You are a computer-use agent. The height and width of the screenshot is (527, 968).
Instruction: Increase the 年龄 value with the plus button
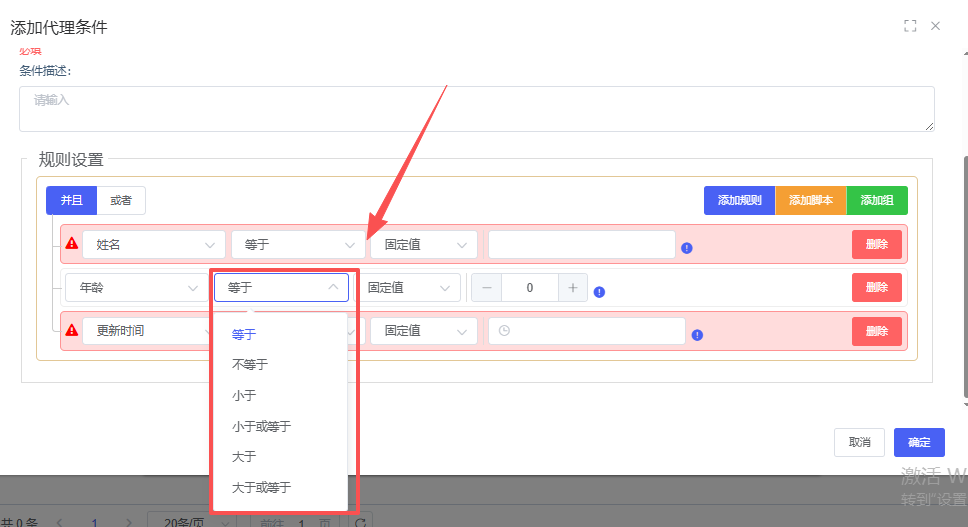pyautogui.click(x=573, y=288)
